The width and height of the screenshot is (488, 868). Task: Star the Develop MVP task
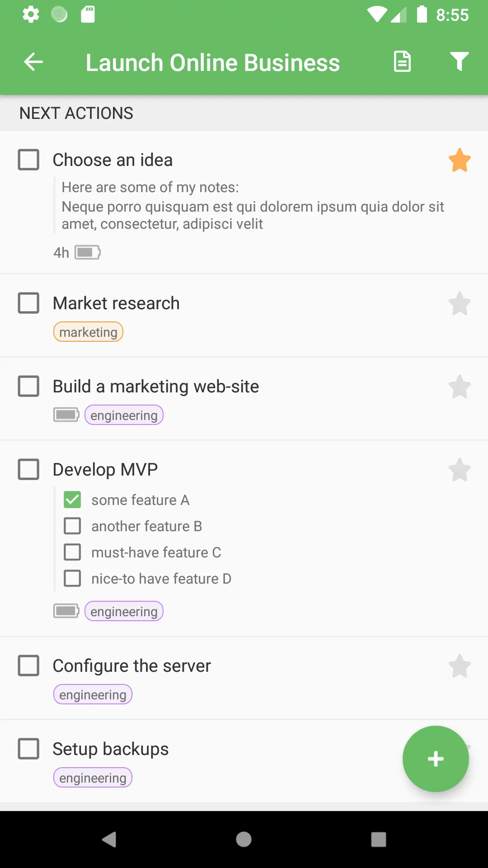460,470
